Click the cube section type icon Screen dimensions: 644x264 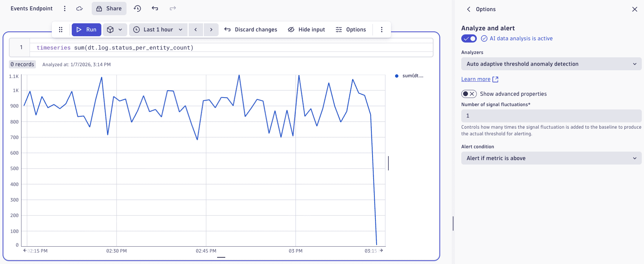pyautogui.click(x=110, y=30)
